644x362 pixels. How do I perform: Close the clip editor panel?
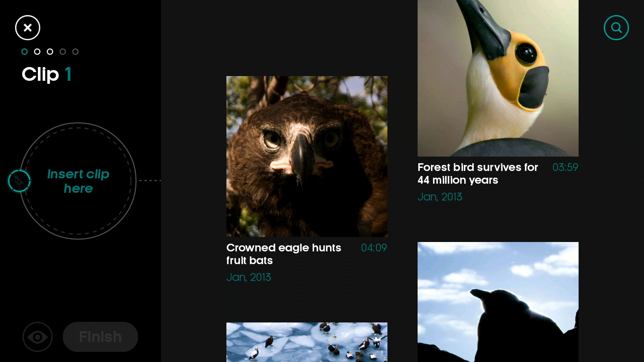point(28,27)
